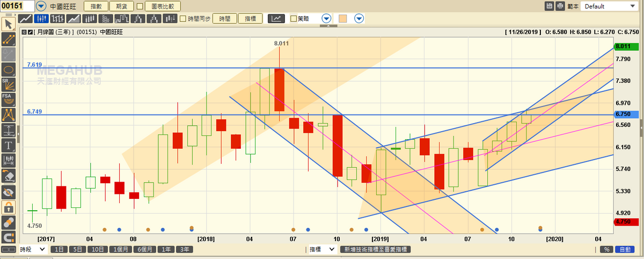This screenshot has height=259, width=644.
Task: Open the bottom 指標 dropdown
Action: point(322,249)
